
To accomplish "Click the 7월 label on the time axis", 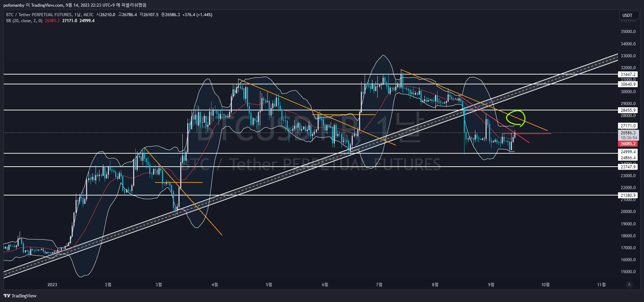I will pyautogui.click(x=379, y=285).
